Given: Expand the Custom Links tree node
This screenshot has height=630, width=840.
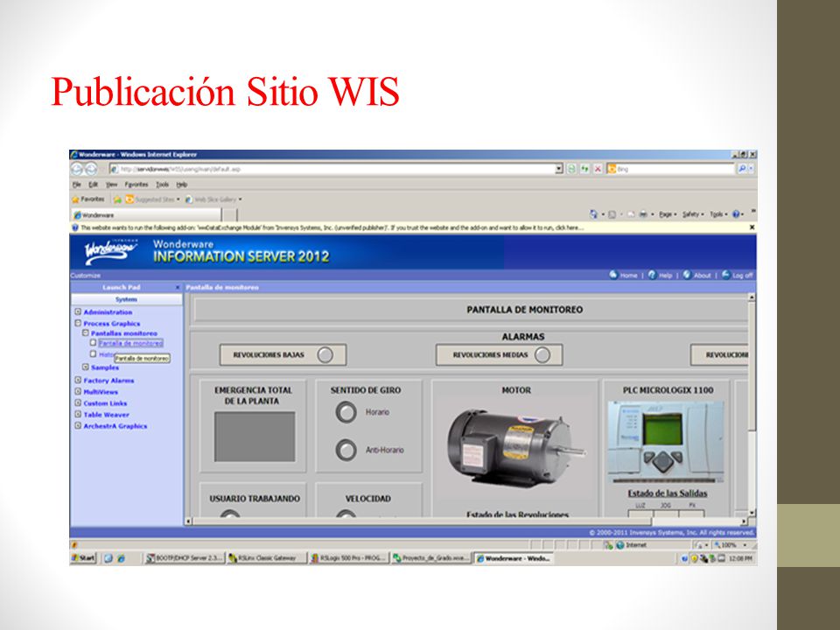Looking at the screenshot, I should point(78,402).
